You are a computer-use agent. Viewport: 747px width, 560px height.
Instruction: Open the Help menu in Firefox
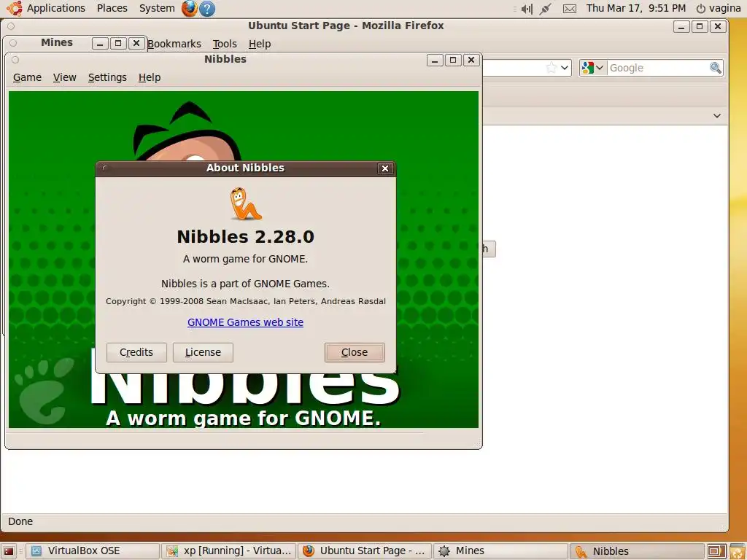(x=260, y=44)
